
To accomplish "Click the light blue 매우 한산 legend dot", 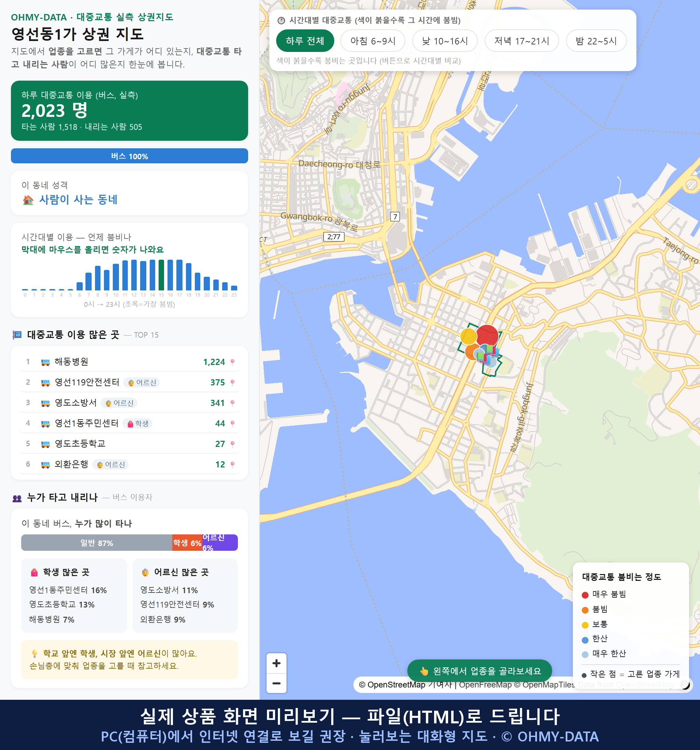I will (585, 655).
